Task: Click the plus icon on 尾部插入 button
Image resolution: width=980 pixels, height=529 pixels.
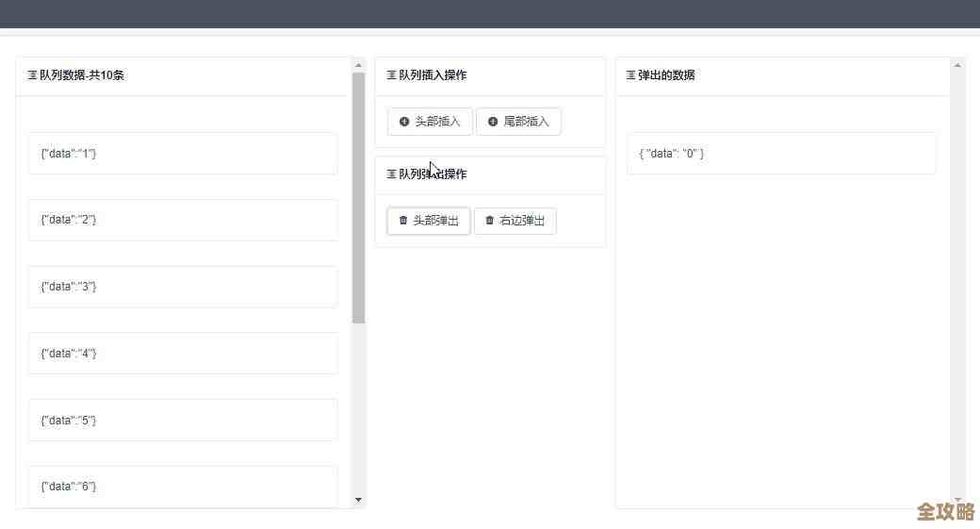Action: click(x=493, y=122)
